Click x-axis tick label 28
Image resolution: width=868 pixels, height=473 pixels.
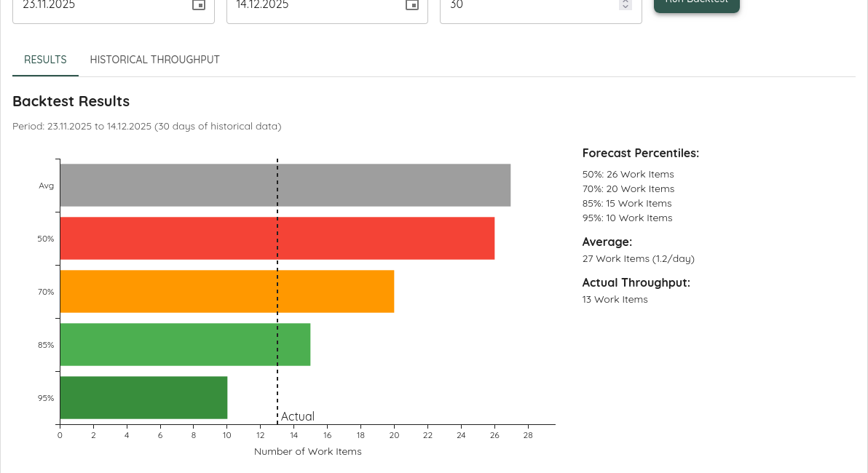(528, 435)
